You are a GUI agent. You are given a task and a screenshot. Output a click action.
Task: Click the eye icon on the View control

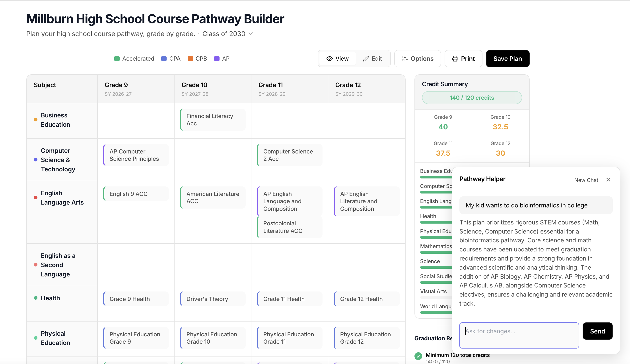(x=329, y=58)
